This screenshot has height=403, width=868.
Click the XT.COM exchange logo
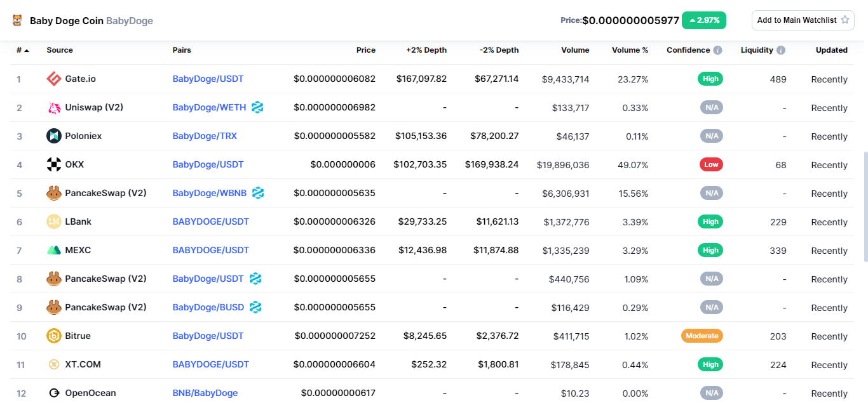pos(54,364)
